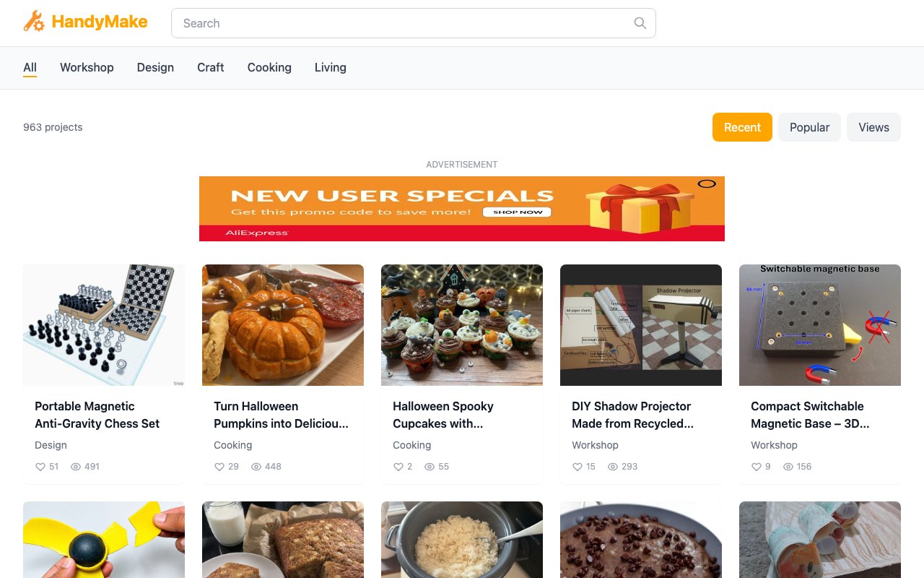Click heart icon on Halloween Pumpkins card
The height and width of the screenshot is (578, 924).
point(219,467)
